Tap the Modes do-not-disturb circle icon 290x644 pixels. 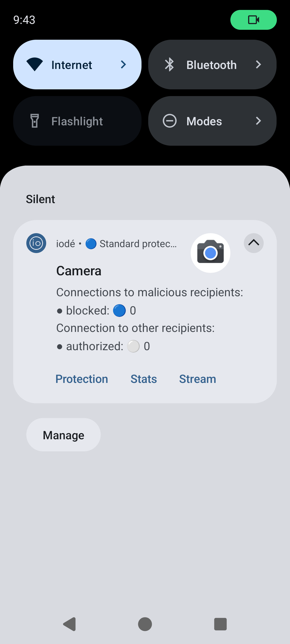pos(170,121)
